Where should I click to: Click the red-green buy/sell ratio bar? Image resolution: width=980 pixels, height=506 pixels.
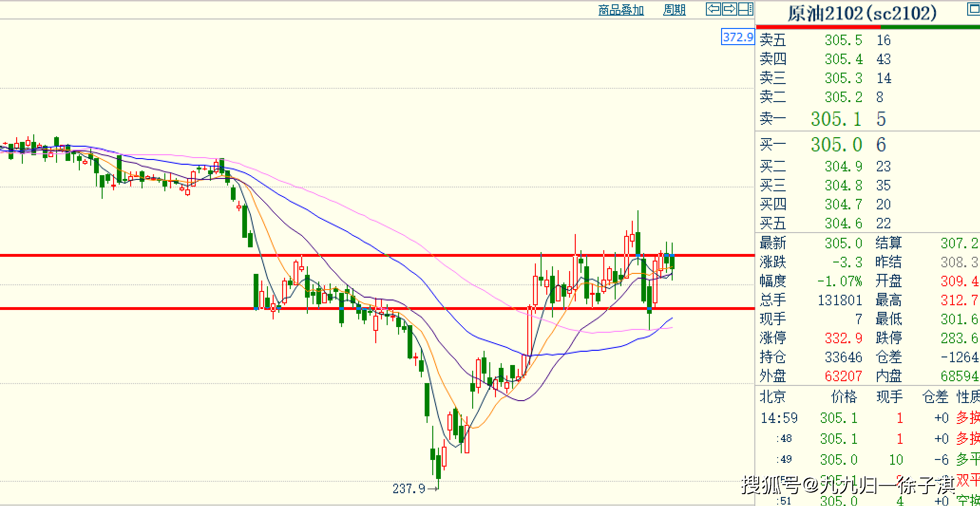(867, 27)
